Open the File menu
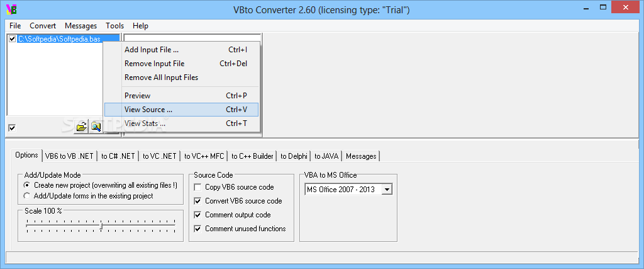644x269 pixels. point(15,25)
